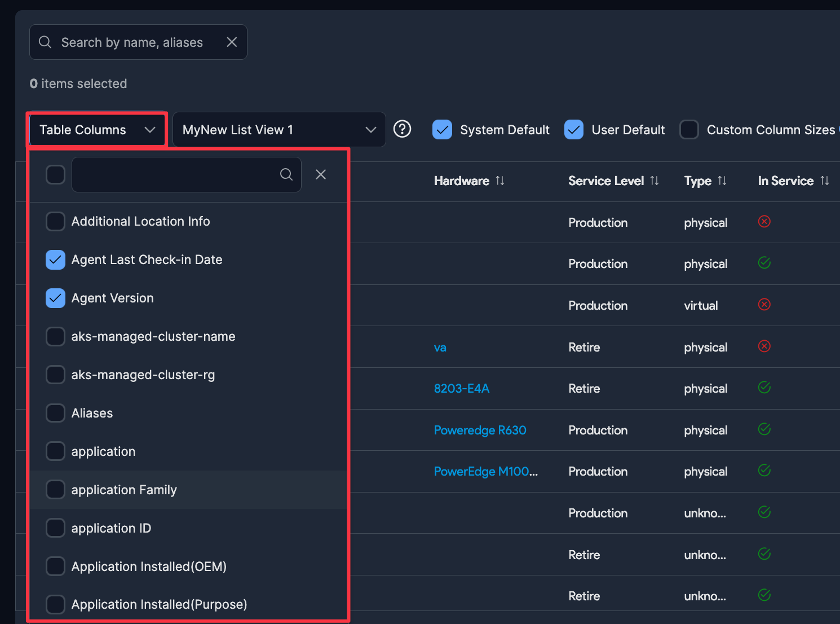
Task: Choose application Family from column list
Action: [x=55, y=490]
